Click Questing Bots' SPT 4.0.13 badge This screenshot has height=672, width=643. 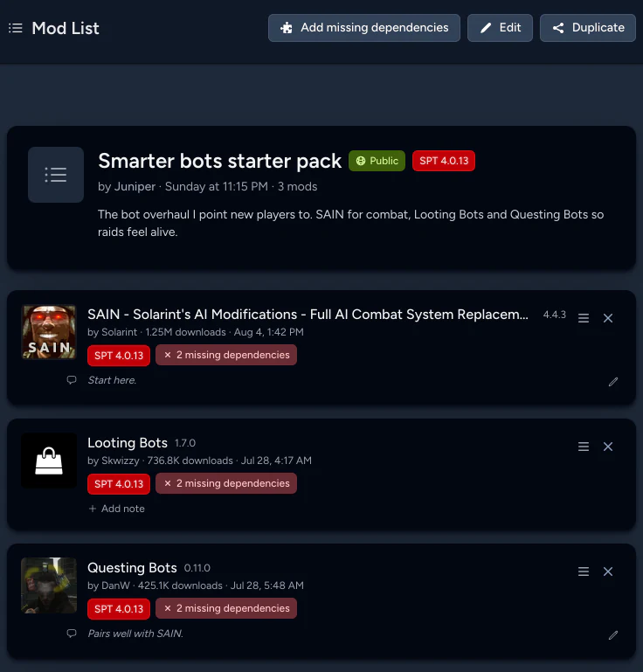tap(119, 609)
